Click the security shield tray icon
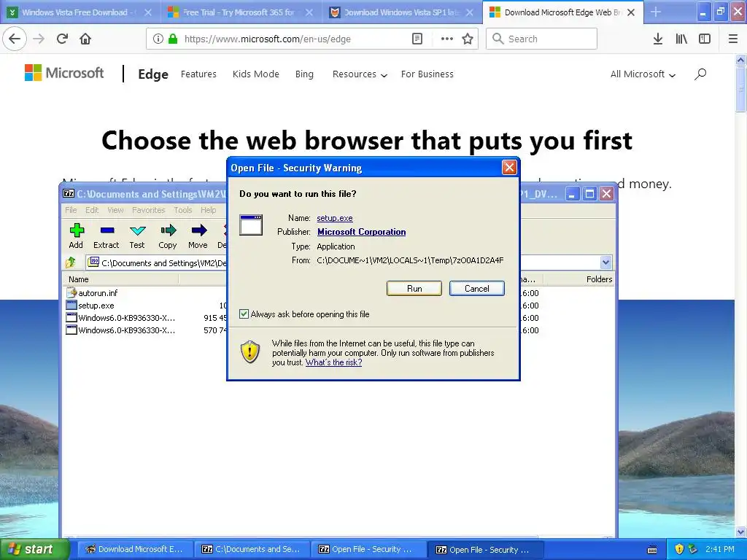The image size is (747, 560). point(679,549)
